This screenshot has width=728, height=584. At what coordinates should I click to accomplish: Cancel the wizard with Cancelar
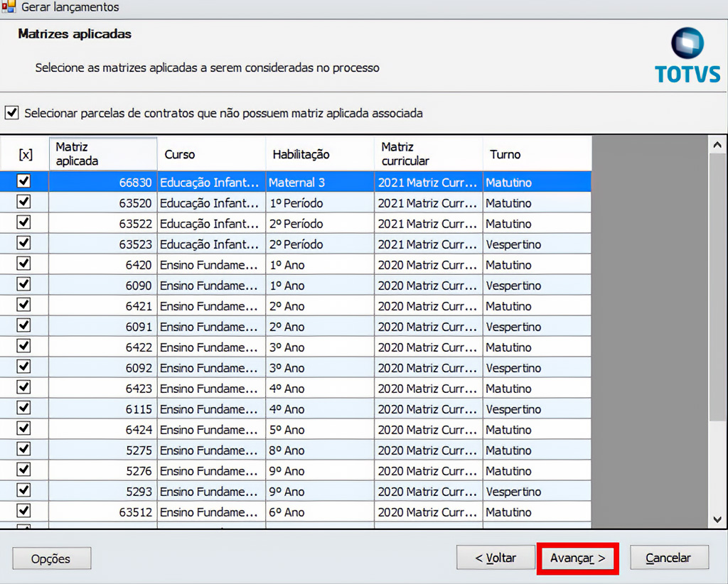tap(669, 558)
